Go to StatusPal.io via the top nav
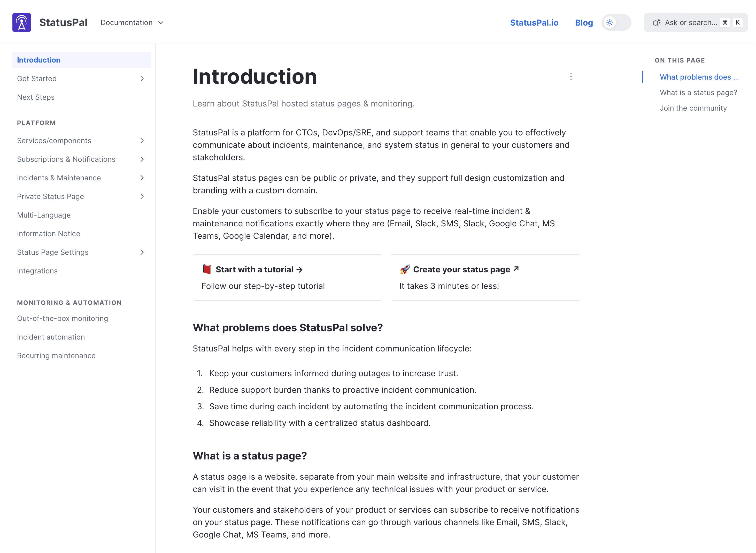This screenshot has height=553, width=756. pos(534,22)
